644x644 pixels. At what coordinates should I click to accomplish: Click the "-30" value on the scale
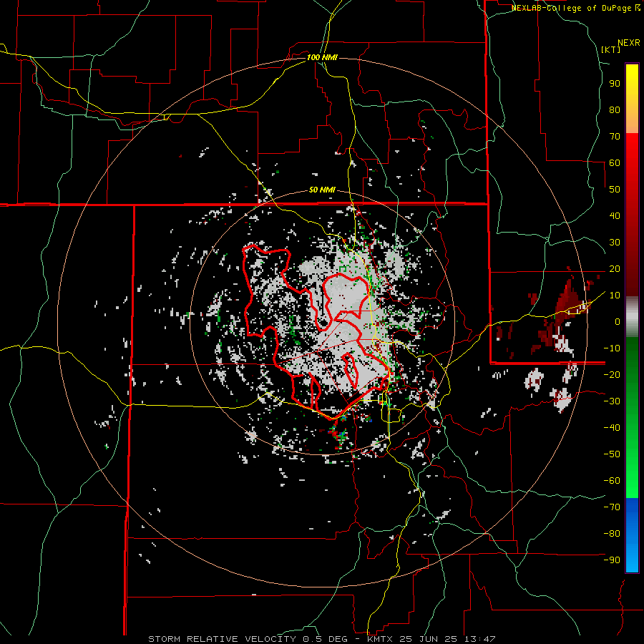(612, 401)
